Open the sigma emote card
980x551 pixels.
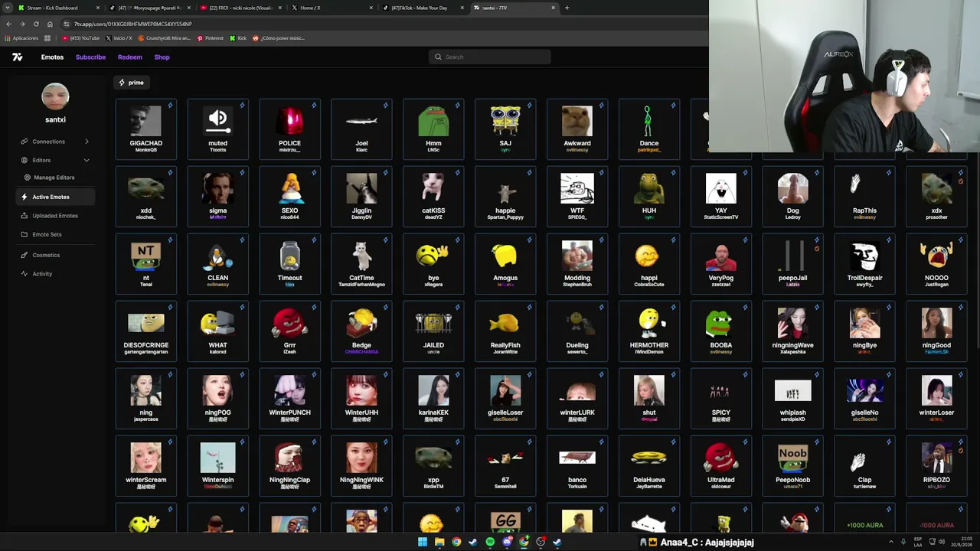pos(218,196)
